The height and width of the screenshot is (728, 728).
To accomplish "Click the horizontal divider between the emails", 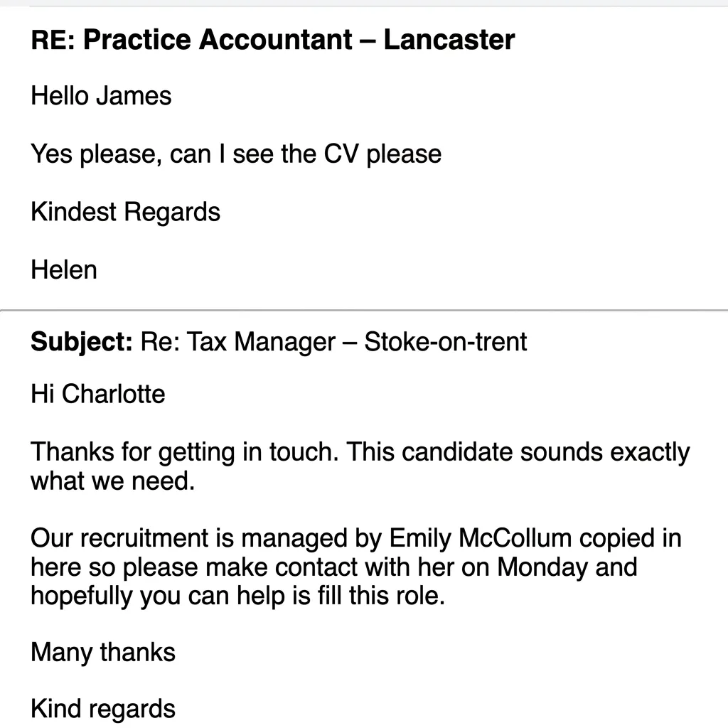I will 364,310.
